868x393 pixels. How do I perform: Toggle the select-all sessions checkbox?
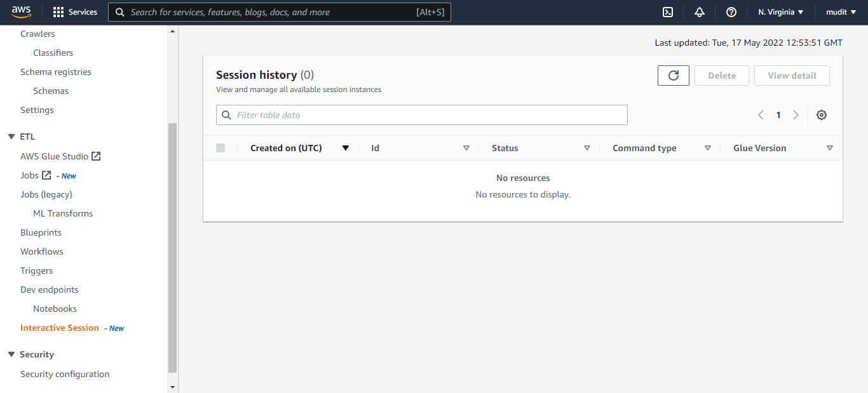tap(220, 148)
